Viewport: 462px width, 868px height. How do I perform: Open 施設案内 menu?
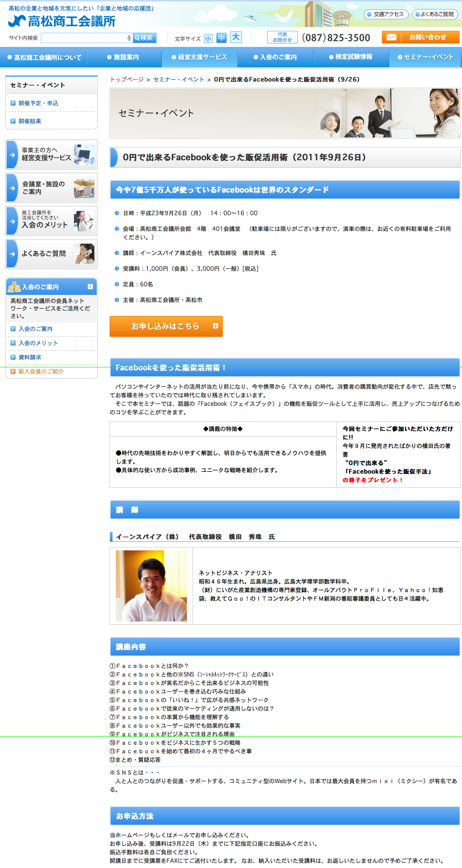(123, 57)
